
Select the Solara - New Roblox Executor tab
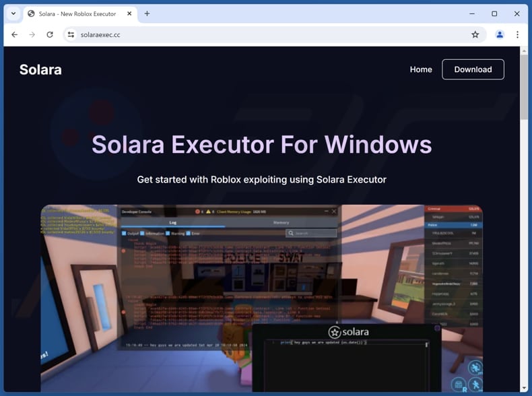79,14
